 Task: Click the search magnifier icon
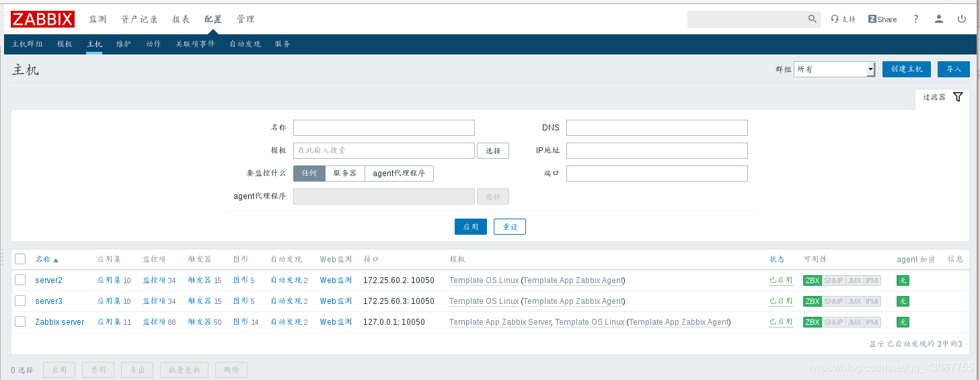[812, 20]
